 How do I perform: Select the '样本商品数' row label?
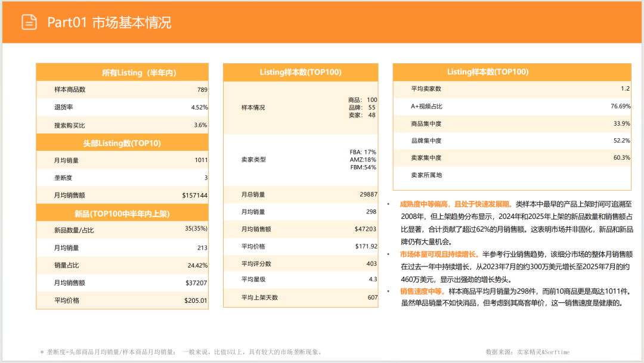point(70,89)
